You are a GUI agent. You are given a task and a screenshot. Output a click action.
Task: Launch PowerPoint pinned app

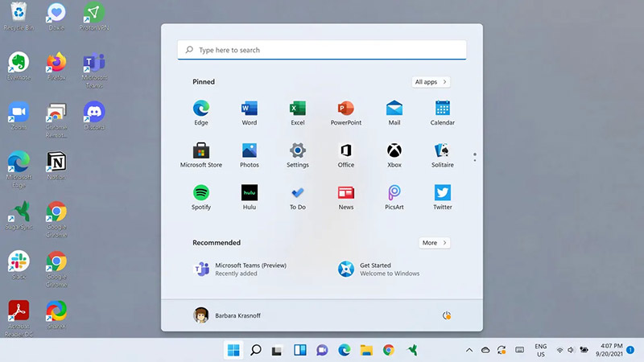click(346, 113)
